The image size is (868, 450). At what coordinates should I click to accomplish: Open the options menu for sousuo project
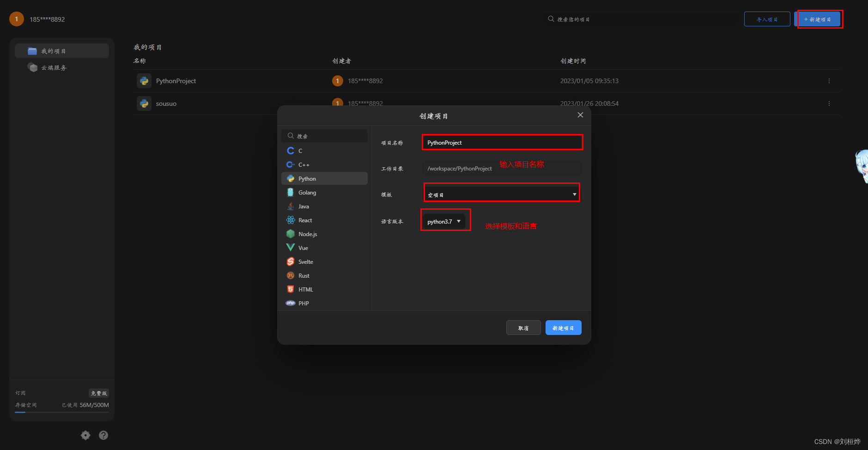click(x=829, y=103)
